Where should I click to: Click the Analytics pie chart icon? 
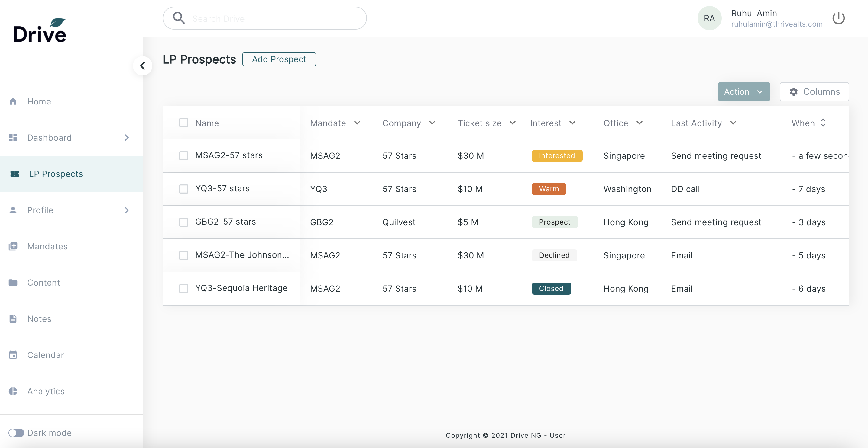(x=13, y=391)
